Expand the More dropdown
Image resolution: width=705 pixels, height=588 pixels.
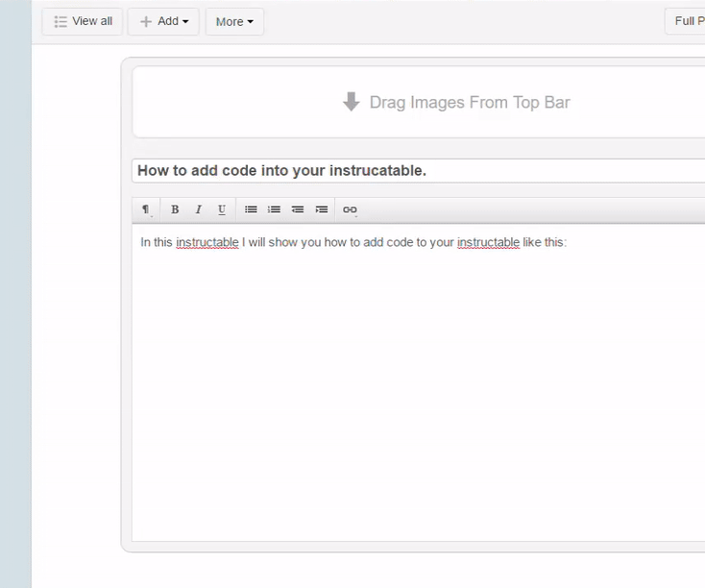tap(234, 21)
